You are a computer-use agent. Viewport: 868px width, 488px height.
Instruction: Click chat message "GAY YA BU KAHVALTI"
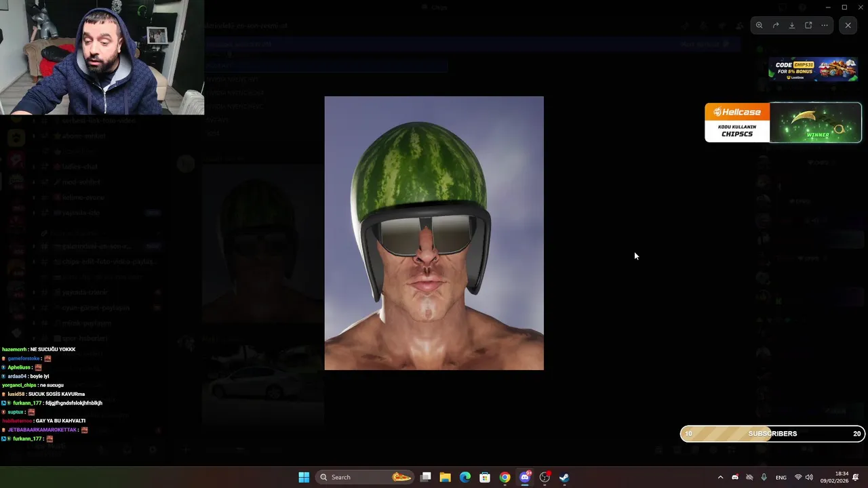(60, 421)
